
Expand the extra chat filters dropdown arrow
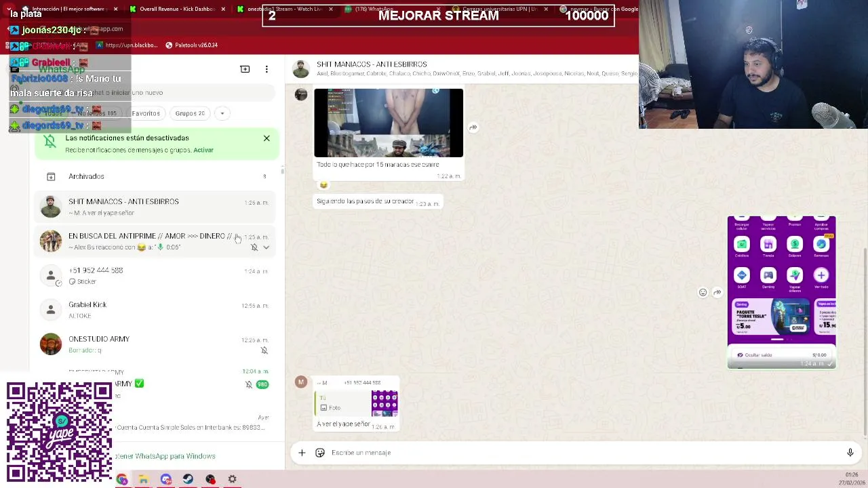pos(222,113)
